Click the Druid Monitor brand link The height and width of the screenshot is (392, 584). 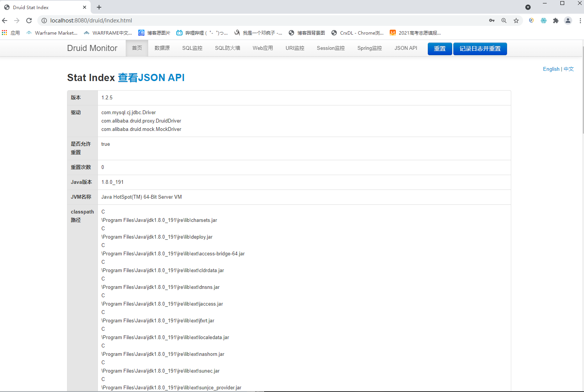coord(92,48)
